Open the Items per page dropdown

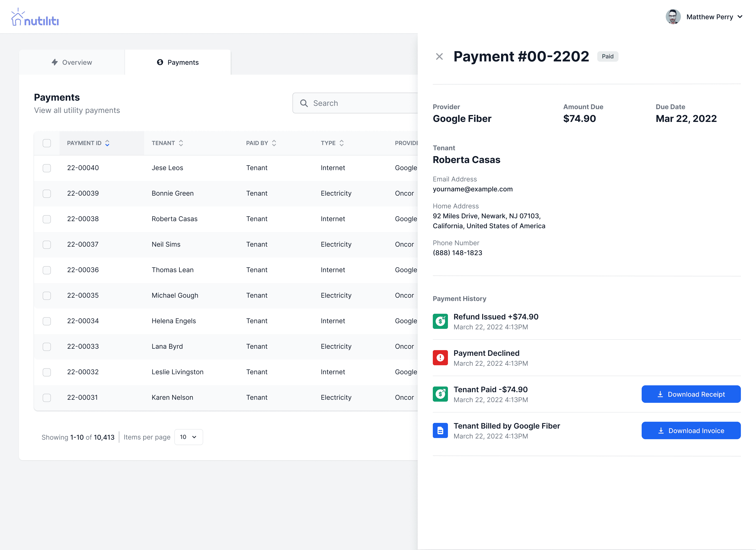(x=188, y=437)
